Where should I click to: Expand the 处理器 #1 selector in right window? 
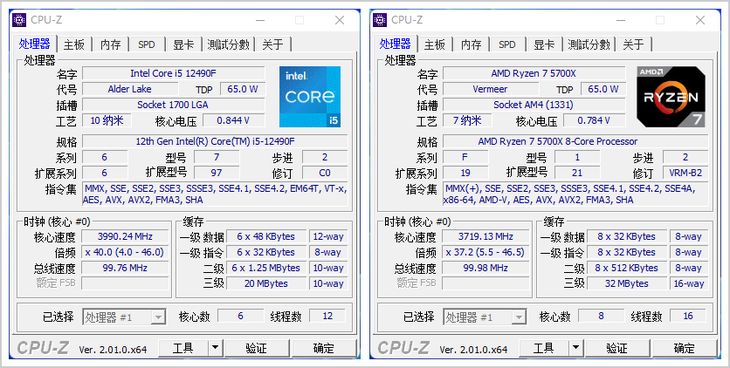[519, 317]
